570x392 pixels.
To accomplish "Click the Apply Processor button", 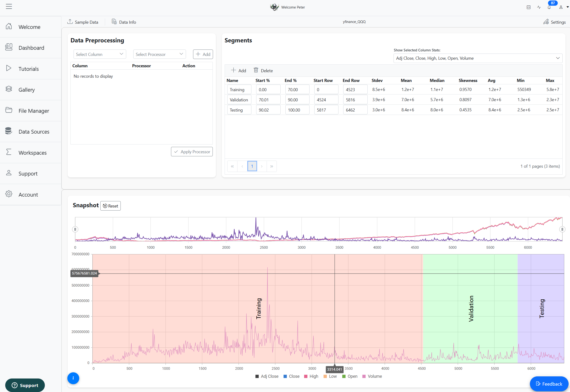I will click(192, 152).
